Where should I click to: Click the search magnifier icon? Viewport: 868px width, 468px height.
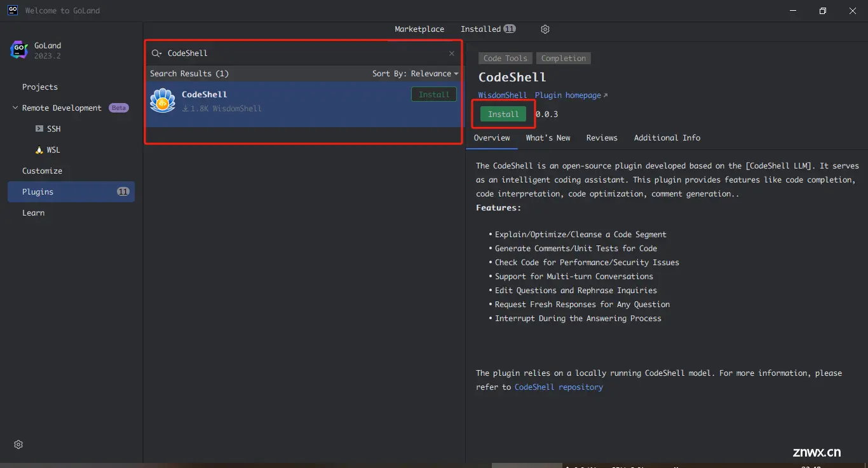(156, 53)
